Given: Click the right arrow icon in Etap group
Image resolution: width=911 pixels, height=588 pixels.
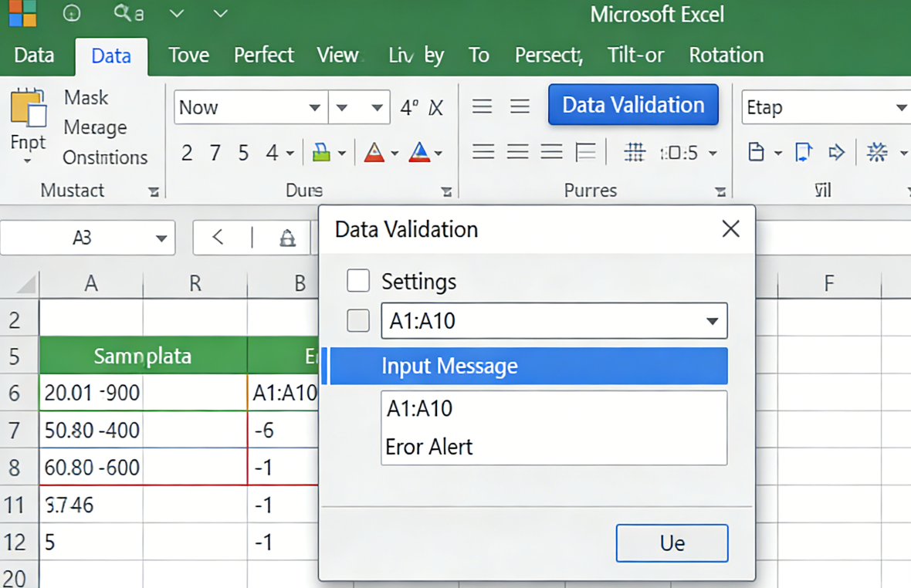Looking at the screenshot, I should tap(837, 153).
